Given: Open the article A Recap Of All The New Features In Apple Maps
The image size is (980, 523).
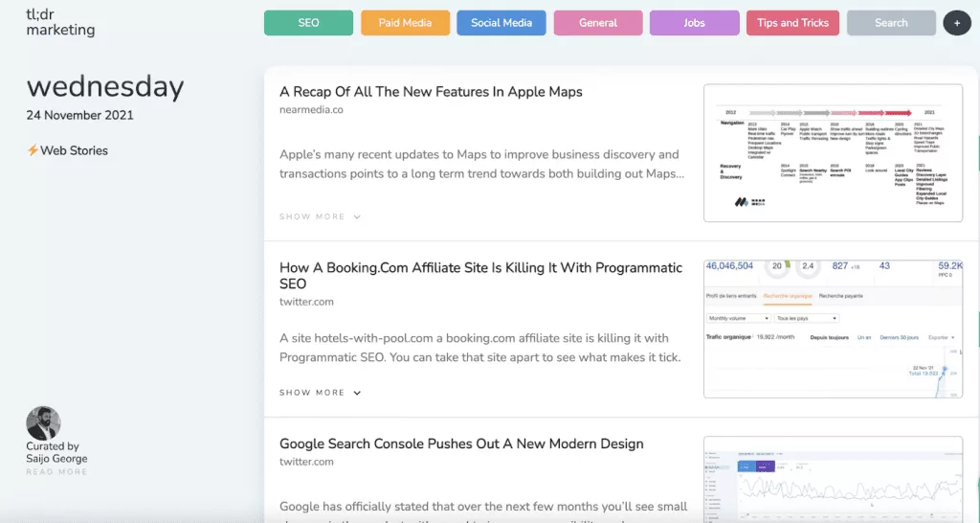Looking at the screenshot, I should pyautogui.click(x=431, y=91).
